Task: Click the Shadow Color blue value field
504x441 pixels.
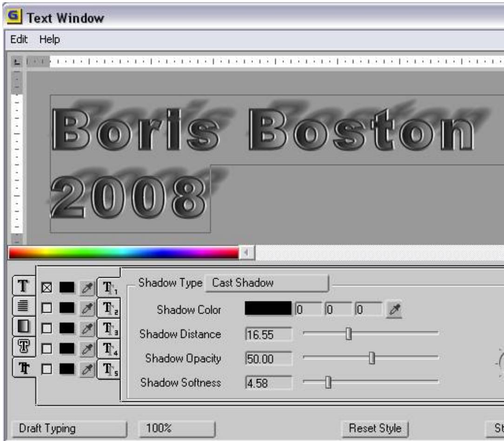Action: 368,309
